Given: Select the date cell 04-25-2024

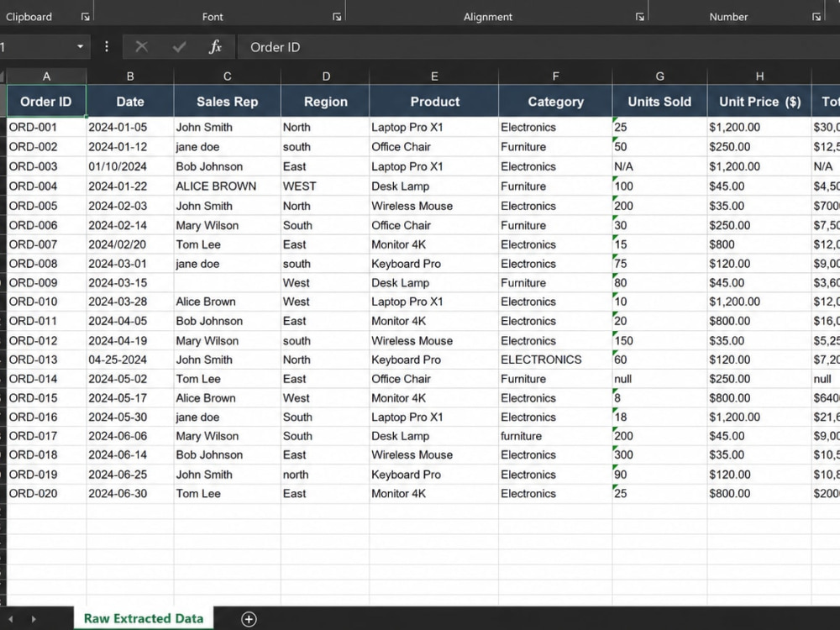Looking at the screenshot, I should pos(130,360).
